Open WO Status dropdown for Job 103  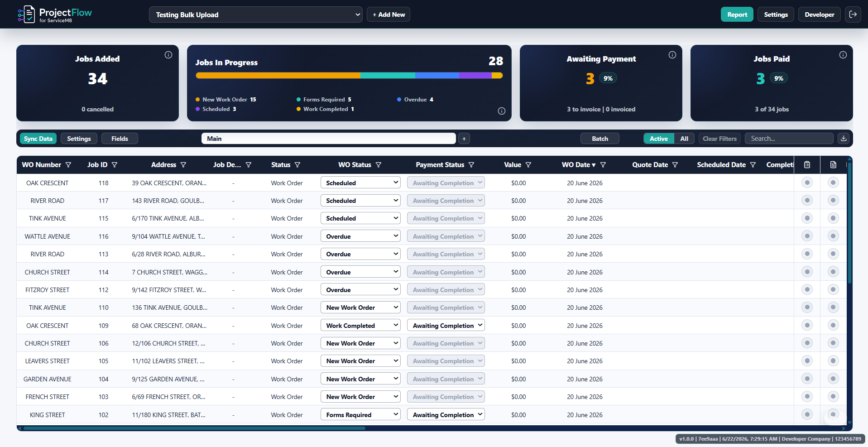[x=360, y=396]
